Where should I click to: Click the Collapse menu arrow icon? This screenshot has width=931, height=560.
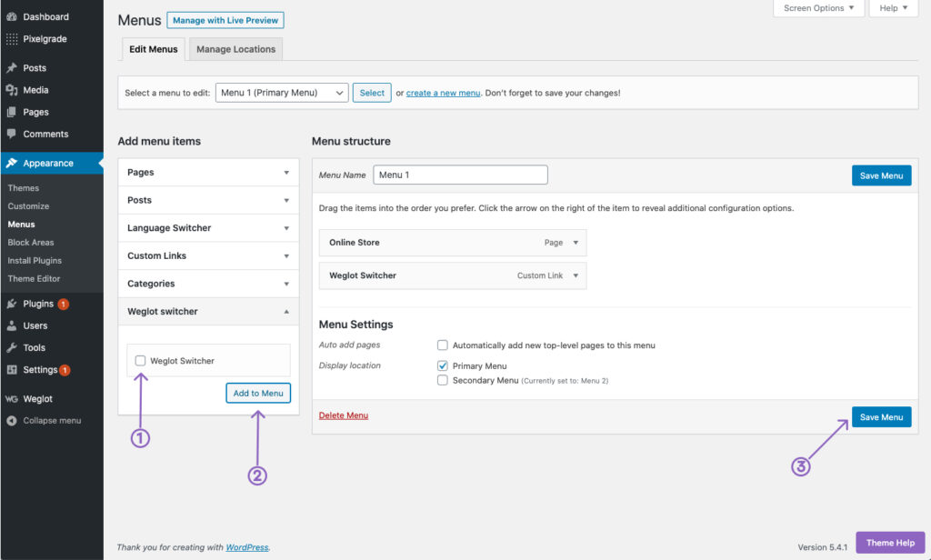point(11,420)
